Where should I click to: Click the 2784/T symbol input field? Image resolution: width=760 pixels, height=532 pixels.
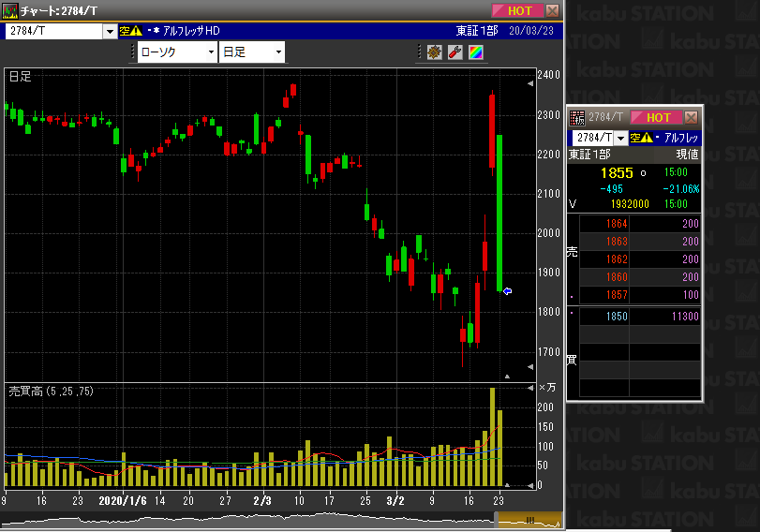[x=53, y=31]
